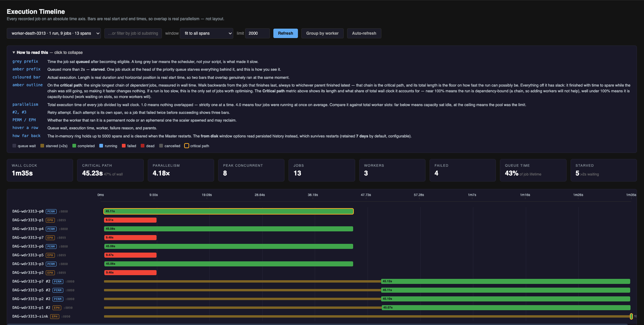Click the PERM badge on DAG-wdr3313-p0 row
The width and height of the screenshot is (644, 325).
51,212
